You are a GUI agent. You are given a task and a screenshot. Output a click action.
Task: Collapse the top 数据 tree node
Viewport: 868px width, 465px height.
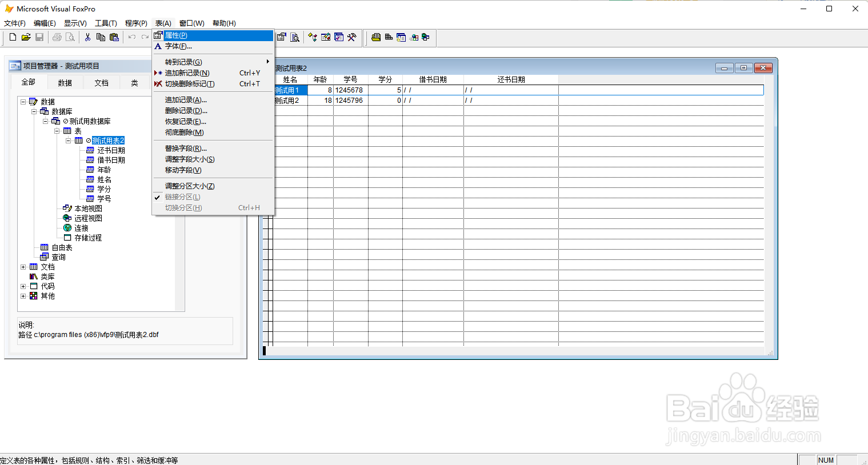point(23,102)
